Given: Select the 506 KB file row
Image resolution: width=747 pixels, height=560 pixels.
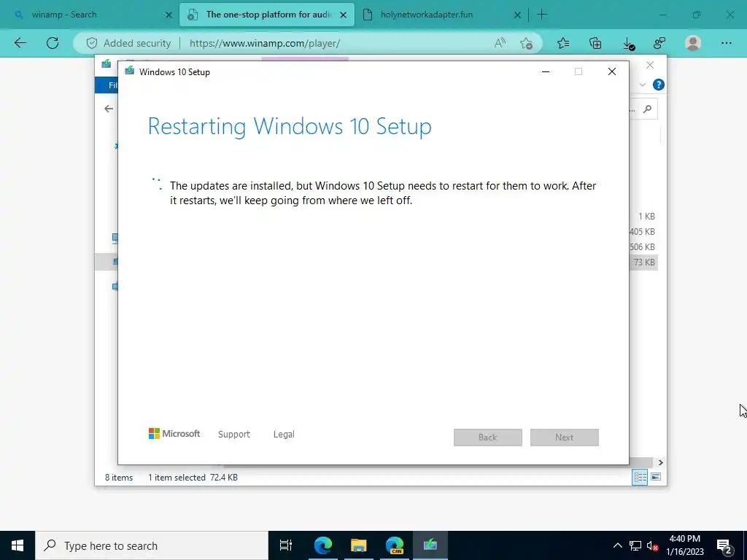Looking at the screenshot, I should click(x=642, y=247).
